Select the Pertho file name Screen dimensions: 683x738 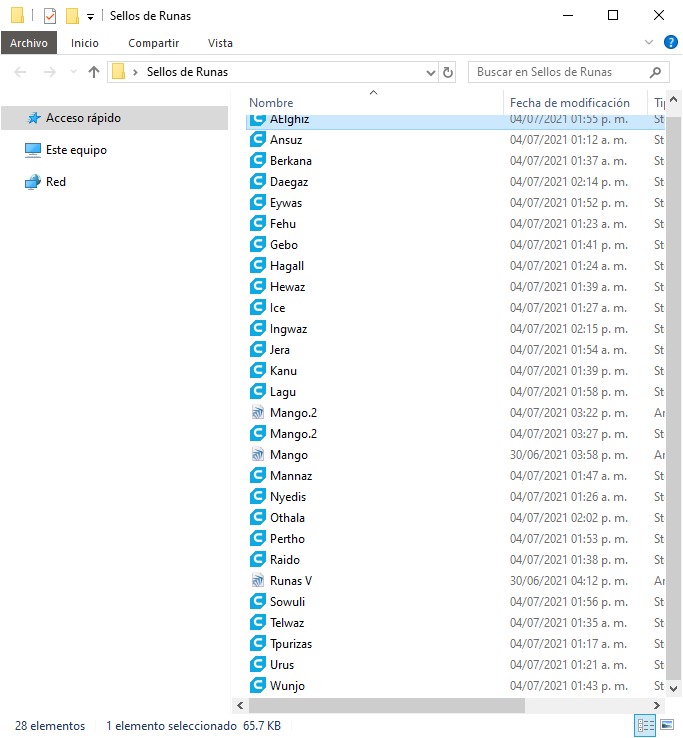tap(287, 538)
